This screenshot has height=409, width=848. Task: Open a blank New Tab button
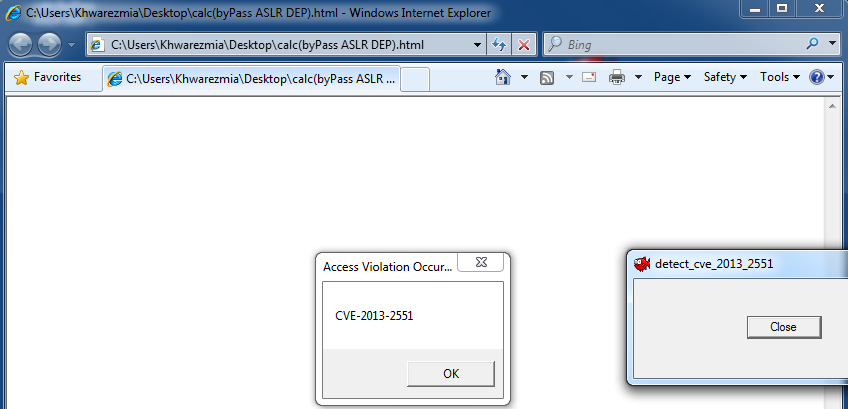point(416,80)
